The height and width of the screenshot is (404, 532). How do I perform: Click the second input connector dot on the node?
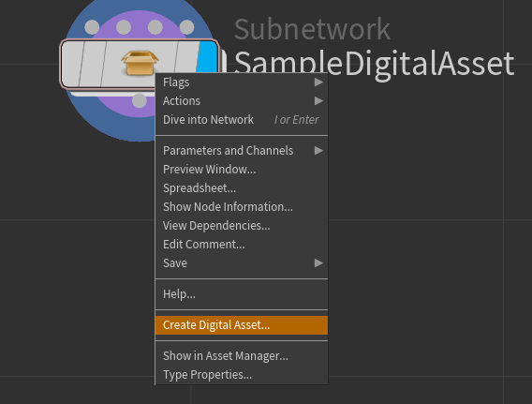pyautogui.click(x=124, y=27)
